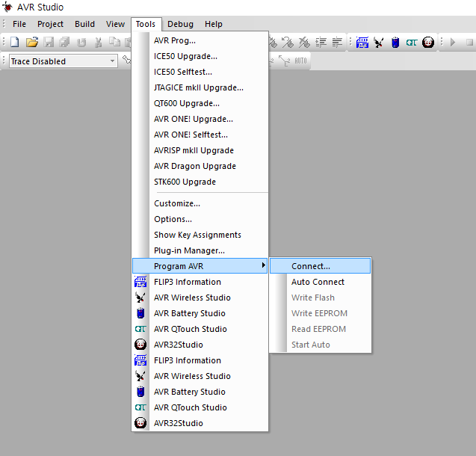Click the Save floppy disk icon
This screenshot has height=456, width=476.
tap(49, 42)
